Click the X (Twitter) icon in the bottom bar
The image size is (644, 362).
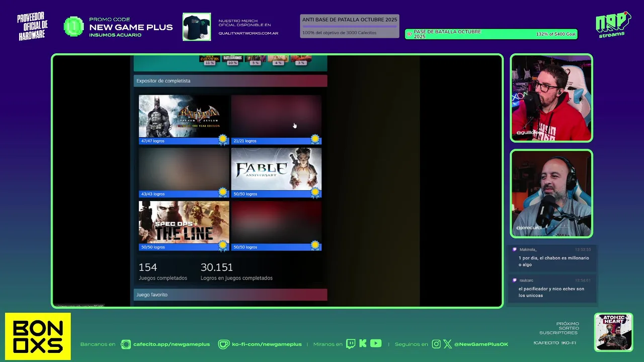[448, 344]
